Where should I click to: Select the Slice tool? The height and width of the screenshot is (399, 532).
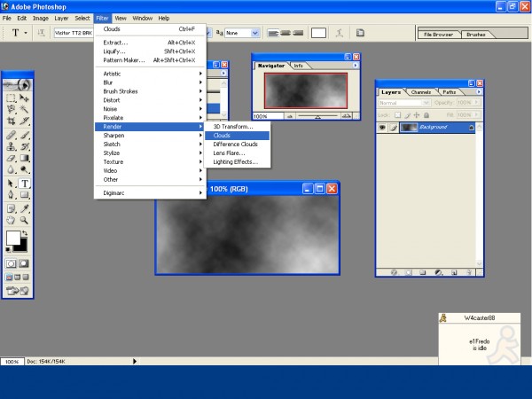[24, 121]
